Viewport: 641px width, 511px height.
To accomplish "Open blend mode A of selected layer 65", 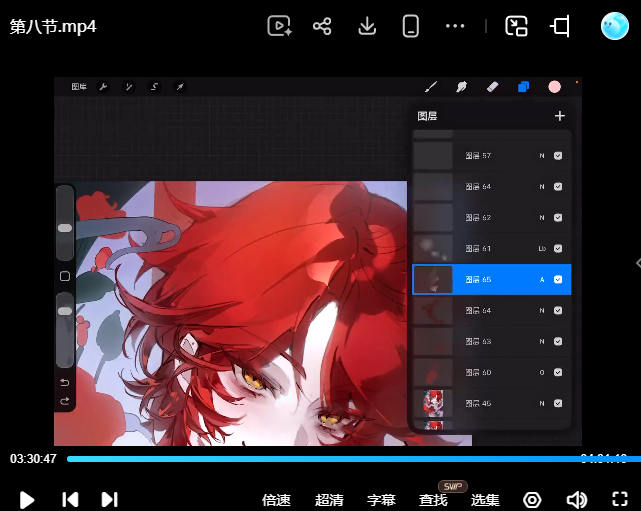I will pyautogui.click(x=542, y=280).
